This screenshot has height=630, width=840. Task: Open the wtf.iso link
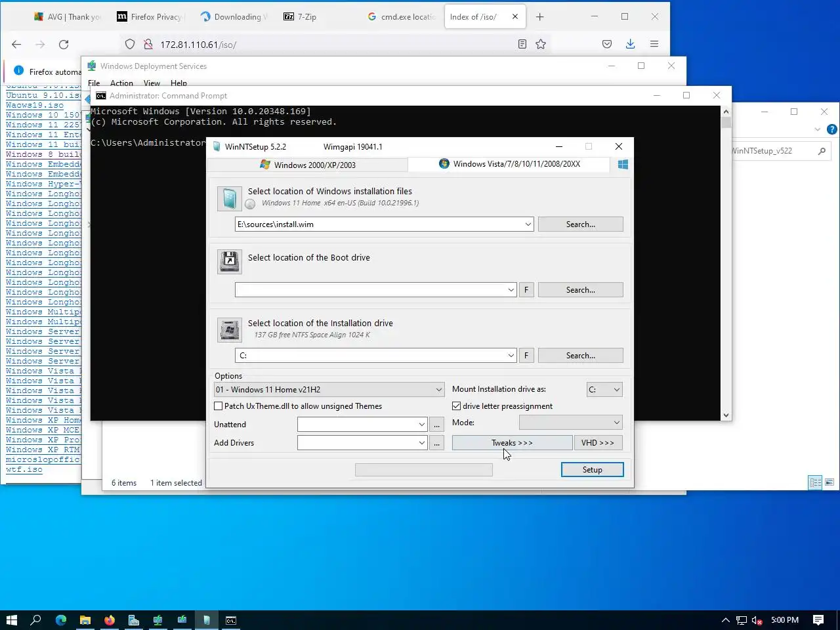click(x=24, y=470)
